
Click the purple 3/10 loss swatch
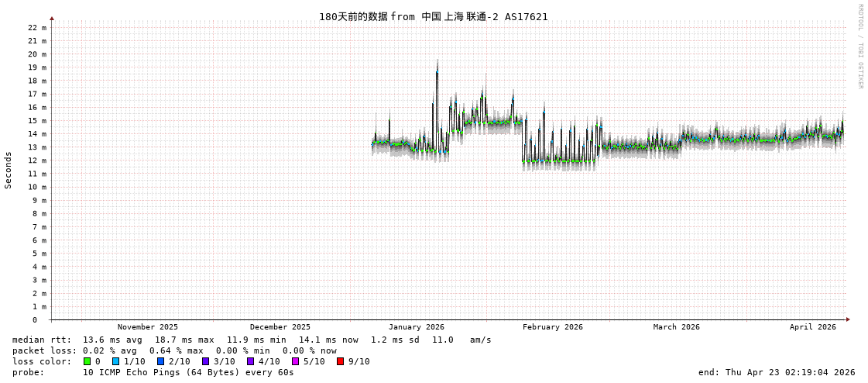[x=205, y=361]
